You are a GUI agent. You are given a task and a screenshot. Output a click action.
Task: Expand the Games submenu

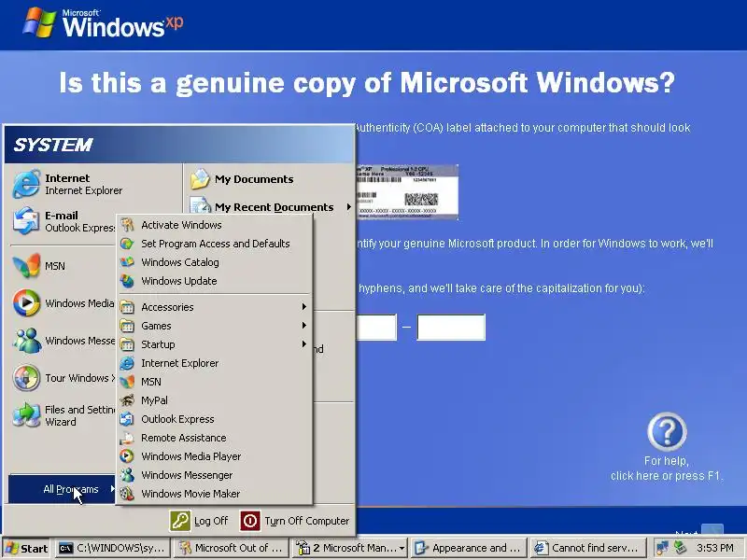tap(215, 326)
